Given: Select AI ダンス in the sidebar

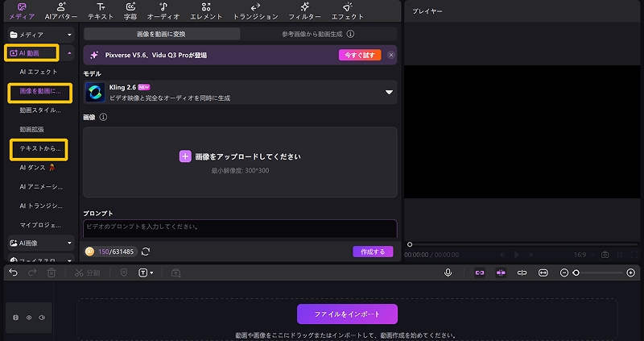Looking at the screenshot, I should pos(37,168).
